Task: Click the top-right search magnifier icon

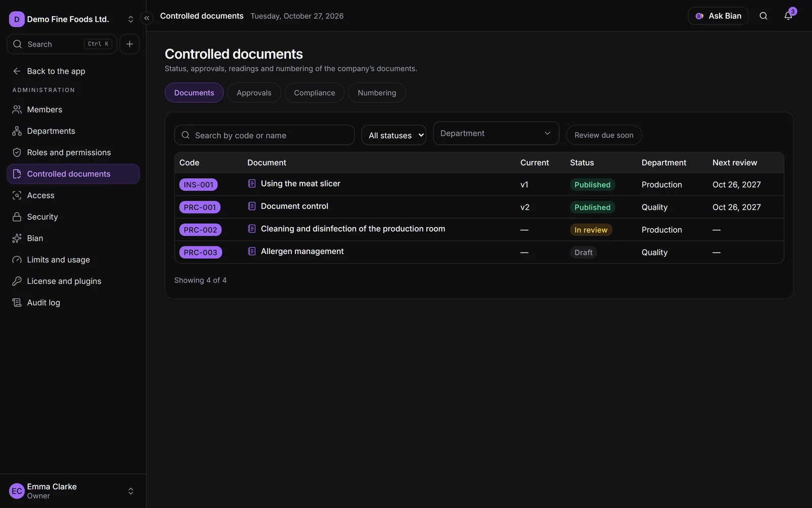Action: click(763, 16)
